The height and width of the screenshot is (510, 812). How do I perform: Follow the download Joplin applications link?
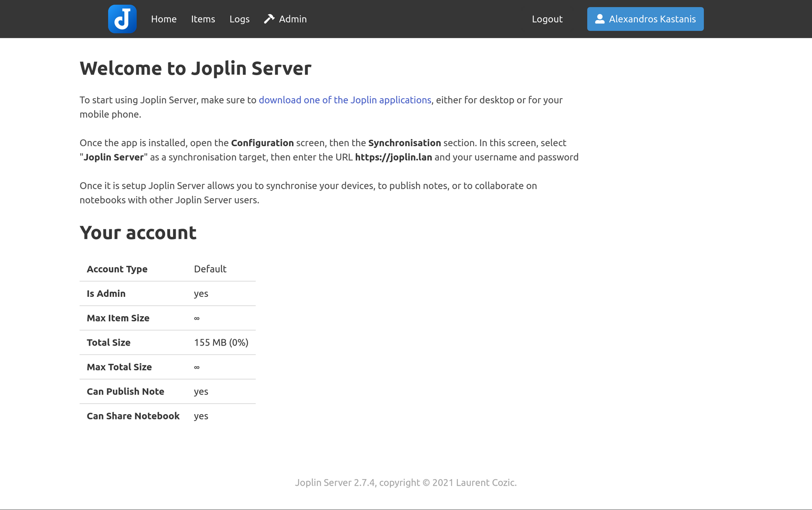click(x=345, y=100)
